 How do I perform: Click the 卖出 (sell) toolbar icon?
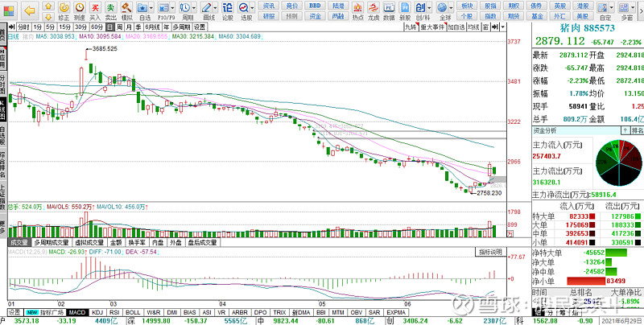coord(110,11)
